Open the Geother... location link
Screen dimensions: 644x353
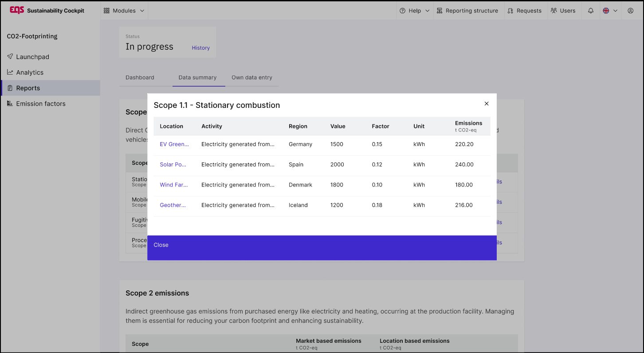[173, 205]
